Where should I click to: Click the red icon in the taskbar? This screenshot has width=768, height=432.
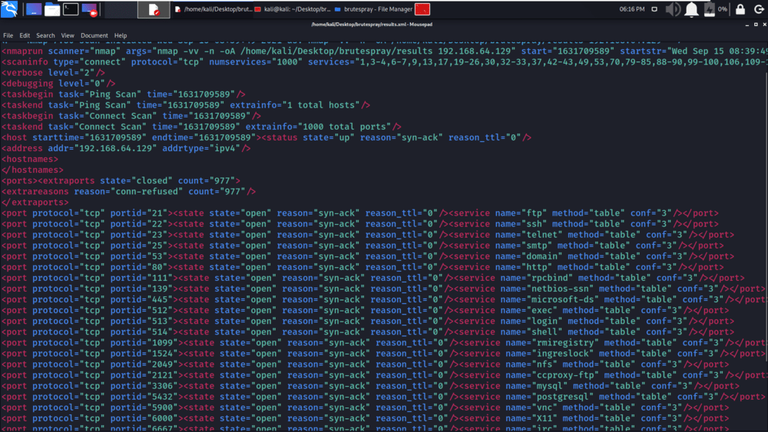point(422,9)
